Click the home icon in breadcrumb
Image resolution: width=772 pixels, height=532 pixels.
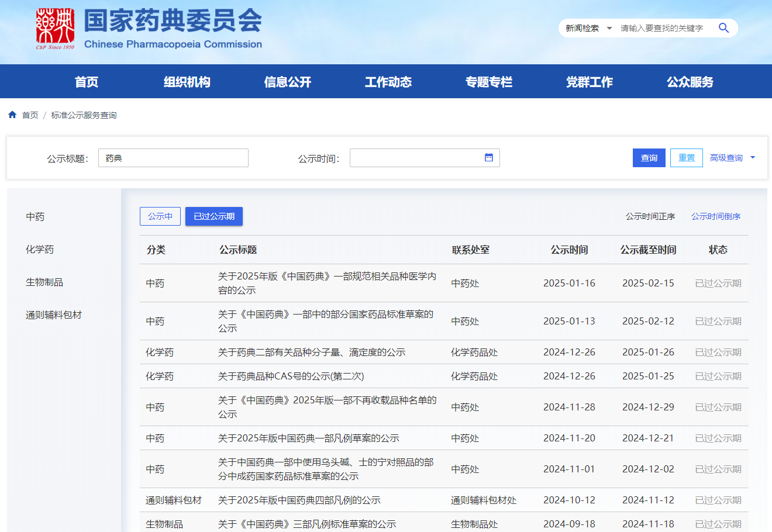(x=12, y=115)
